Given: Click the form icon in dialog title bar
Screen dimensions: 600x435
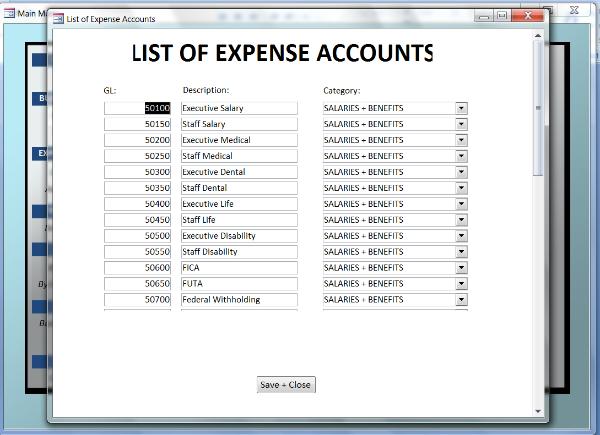Looking at the screenshot, I should tap(57, 19).
